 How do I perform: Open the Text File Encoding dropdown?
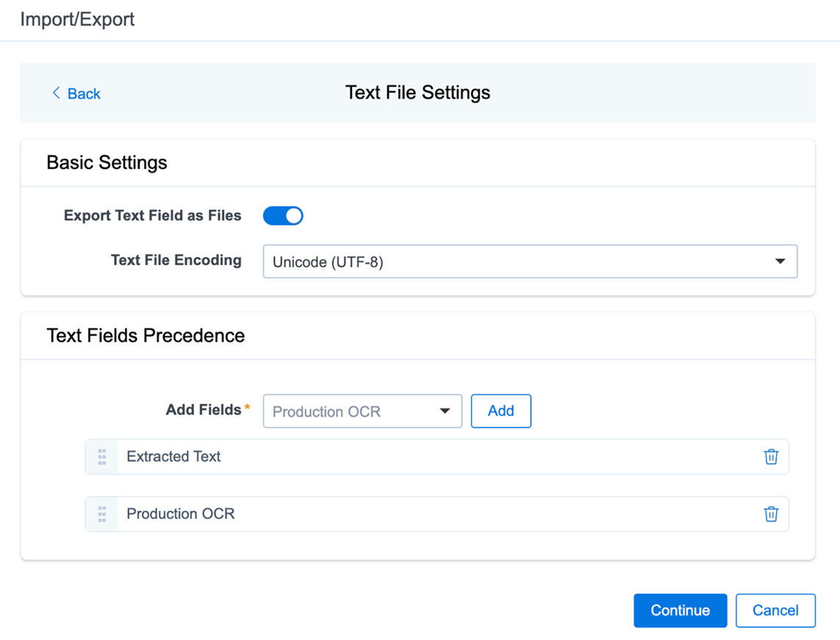(x=530, y=262)
